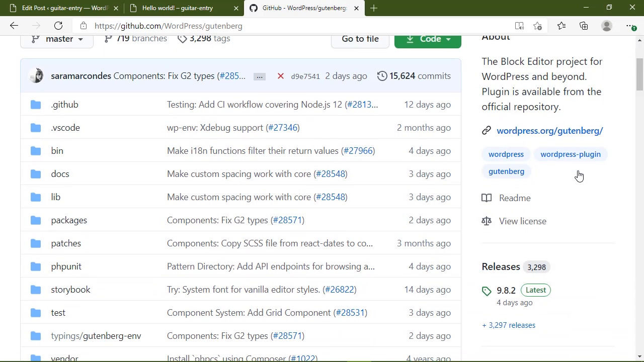This screenshot has width=644, height=362.
Task: Open release 9.8.2
Action: click(x=506, y=291)
